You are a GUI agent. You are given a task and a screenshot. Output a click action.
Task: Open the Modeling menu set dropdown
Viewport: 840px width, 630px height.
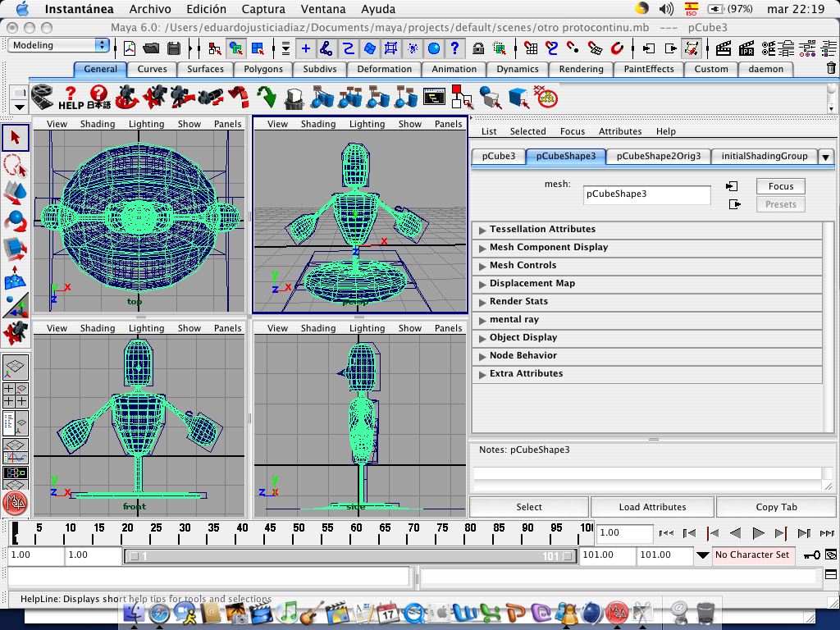coord(59,45)
